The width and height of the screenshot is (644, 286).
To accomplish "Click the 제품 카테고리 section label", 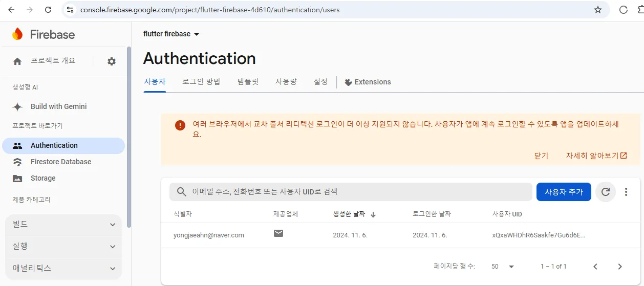I will tap(31, 200).
